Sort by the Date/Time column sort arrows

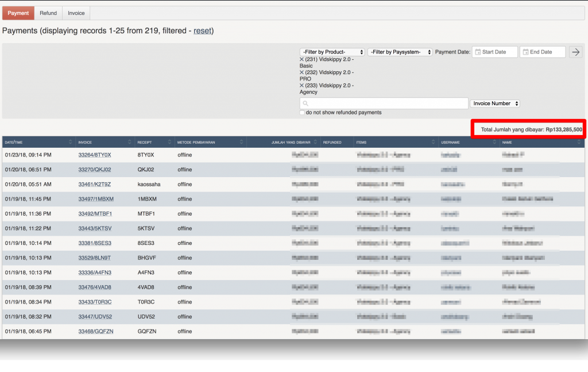click(71, 142)
